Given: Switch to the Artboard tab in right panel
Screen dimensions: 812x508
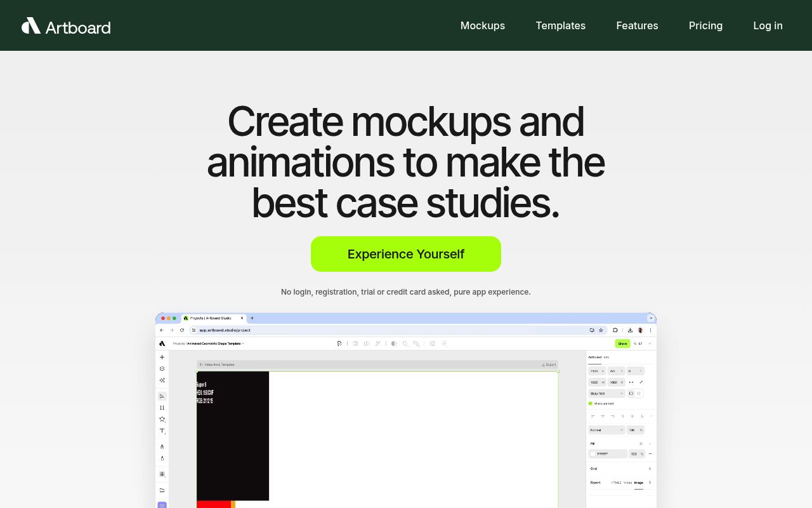Looking at the screenshot, I should [x=594, y=357].
